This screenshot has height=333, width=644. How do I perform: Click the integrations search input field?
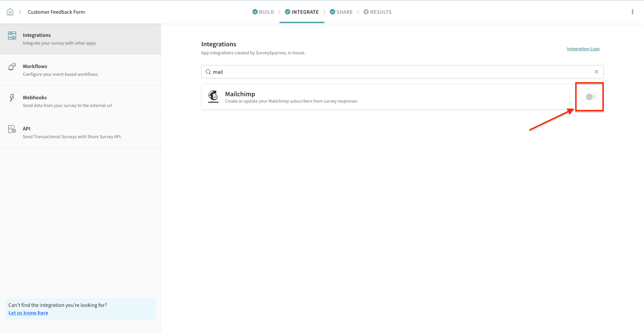(x=399, y=72)
